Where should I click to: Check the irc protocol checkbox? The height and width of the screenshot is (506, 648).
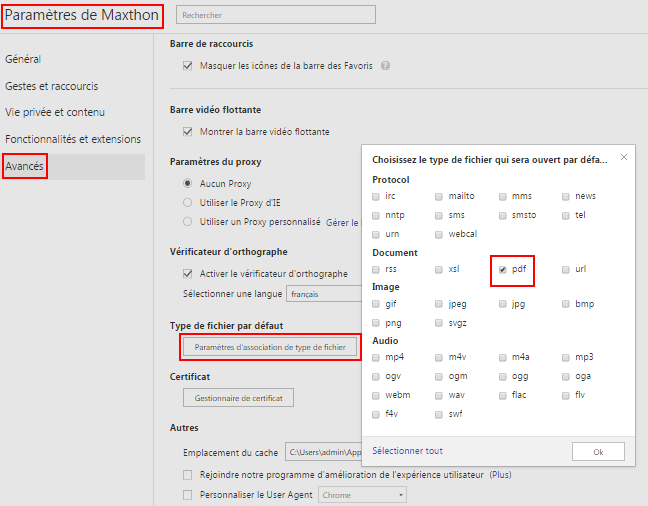tap(376, 196)
